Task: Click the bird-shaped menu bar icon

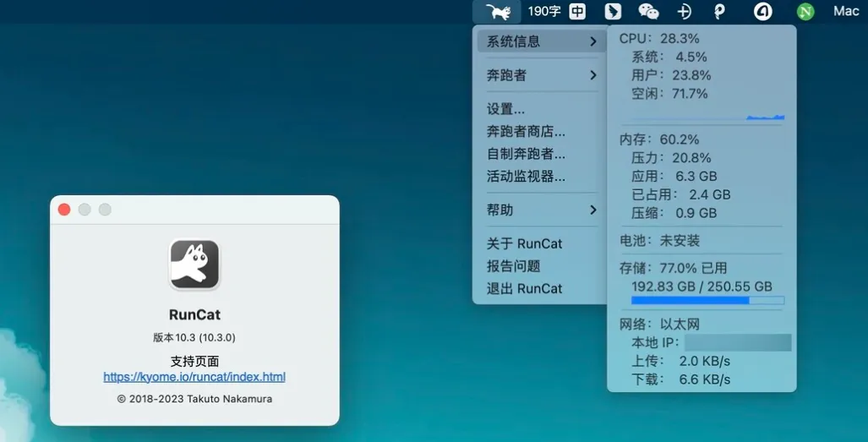Action: (613, 12)
